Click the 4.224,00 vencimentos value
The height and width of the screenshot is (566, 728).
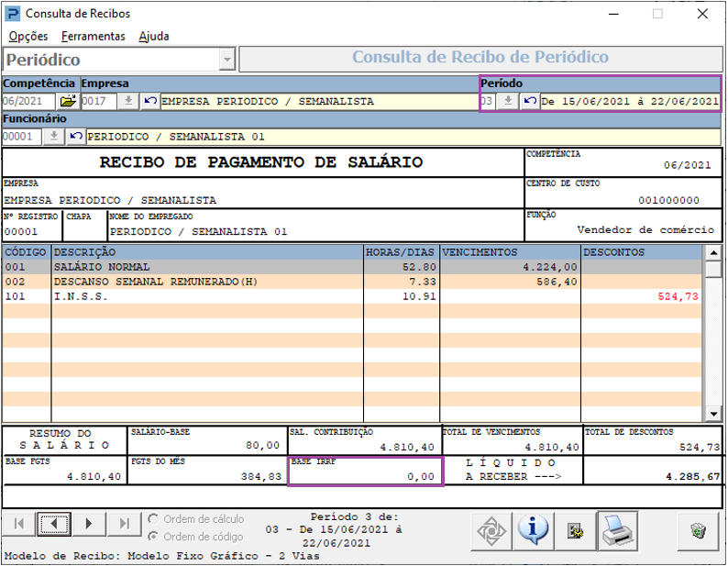tap(550, 267)
